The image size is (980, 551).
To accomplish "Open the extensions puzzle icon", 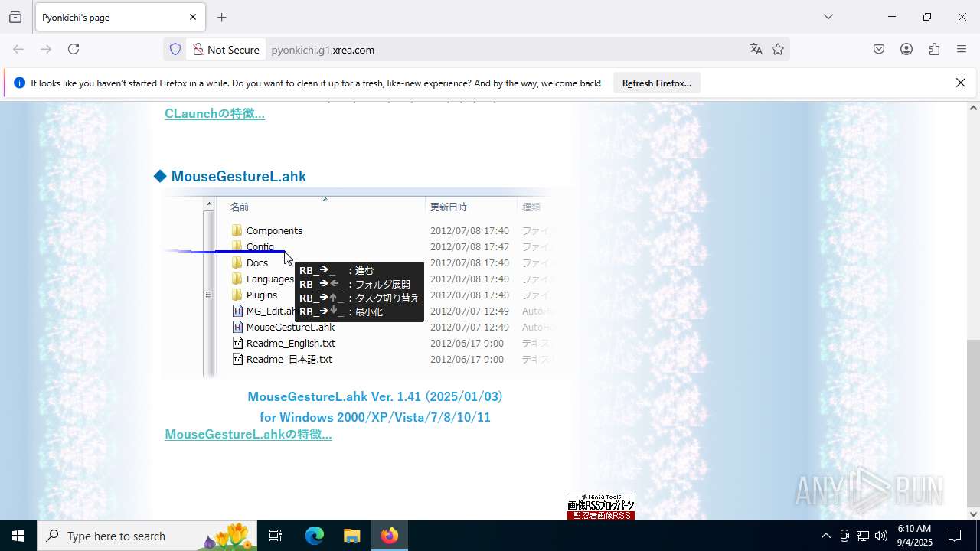I will click(934, 49).
